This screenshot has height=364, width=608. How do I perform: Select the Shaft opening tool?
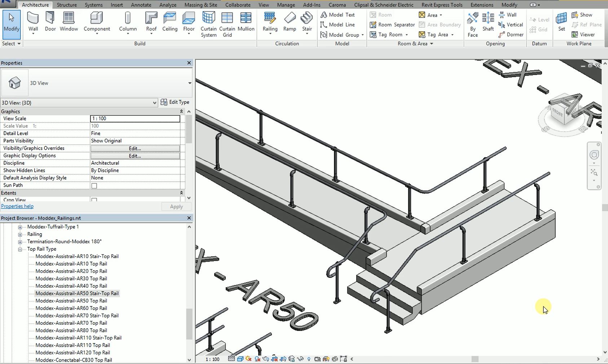pyautogui.click(x=488, y=22)
